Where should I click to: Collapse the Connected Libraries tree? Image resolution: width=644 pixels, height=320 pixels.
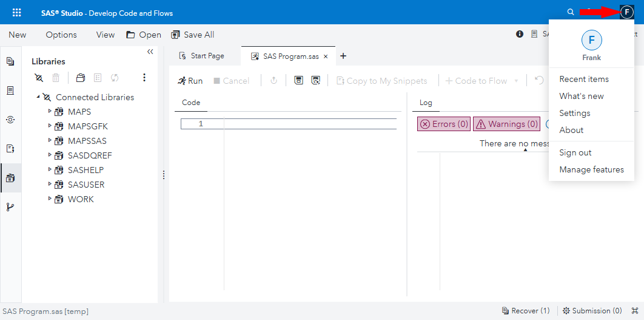point(38,97)
